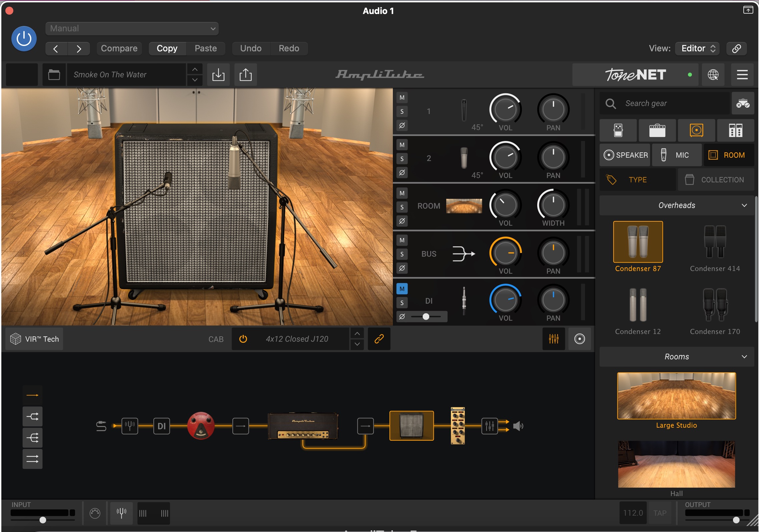Solo the BUS channel
Screen dimensions: 759x532
coord(402,254)
